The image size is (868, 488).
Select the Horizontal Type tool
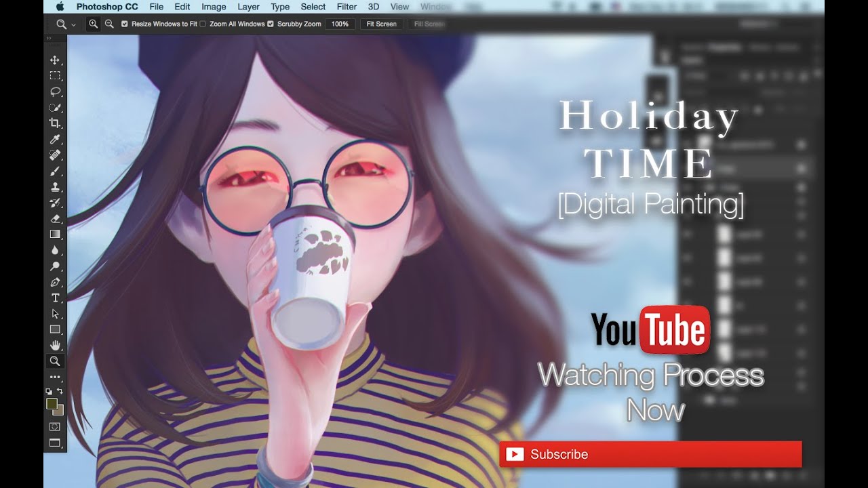[x=55, y=298]
